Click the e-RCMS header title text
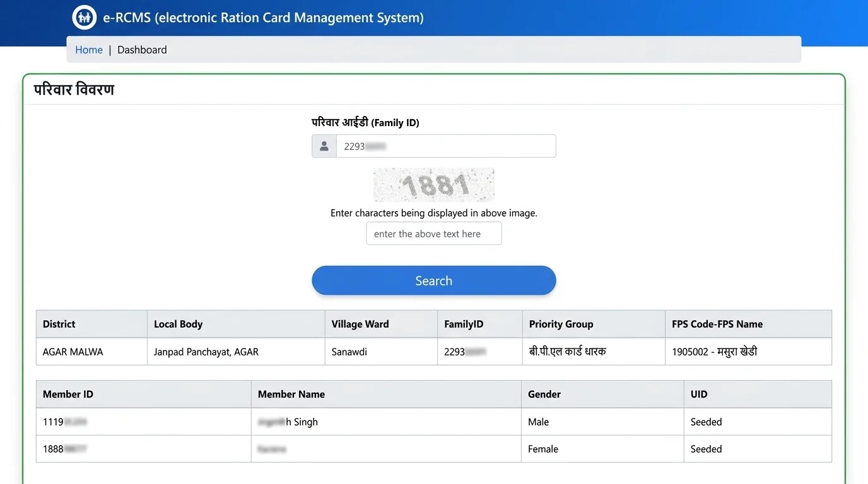This screenshot has height=484, width=868. [x=263, y=18]
